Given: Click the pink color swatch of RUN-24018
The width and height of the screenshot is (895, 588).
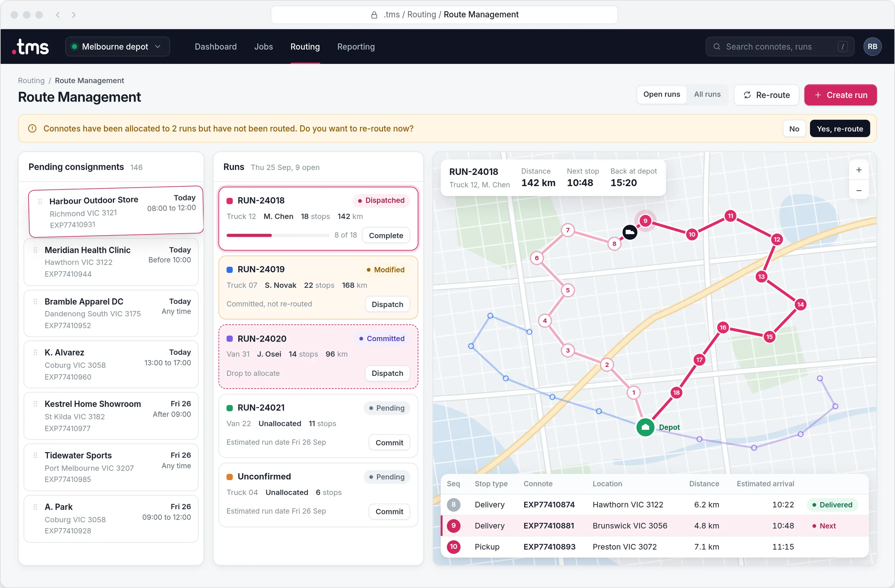Looking at the screenshot, I should point(229,201).
